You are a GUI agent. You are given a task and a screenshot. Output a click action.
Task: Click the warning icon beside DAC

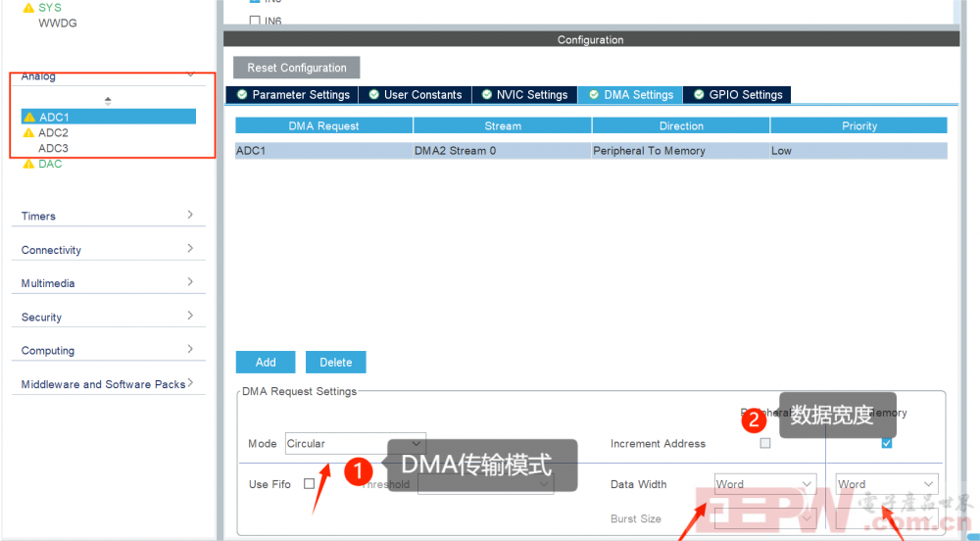[28, 164]
